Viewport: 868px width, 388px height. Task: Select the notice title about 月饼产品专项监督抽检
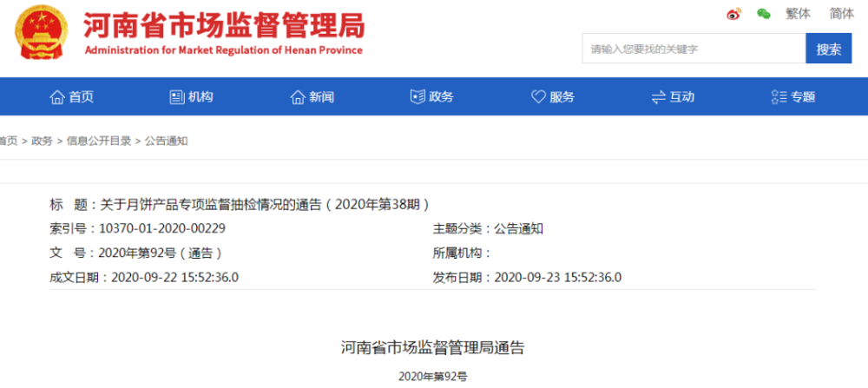265,205
